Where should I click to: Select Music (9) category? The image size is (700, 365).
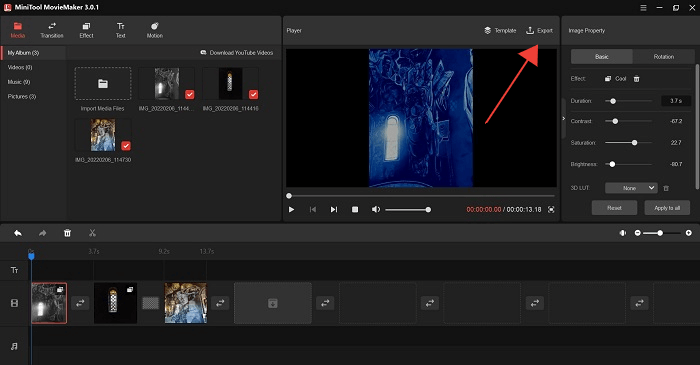(19, 82)
